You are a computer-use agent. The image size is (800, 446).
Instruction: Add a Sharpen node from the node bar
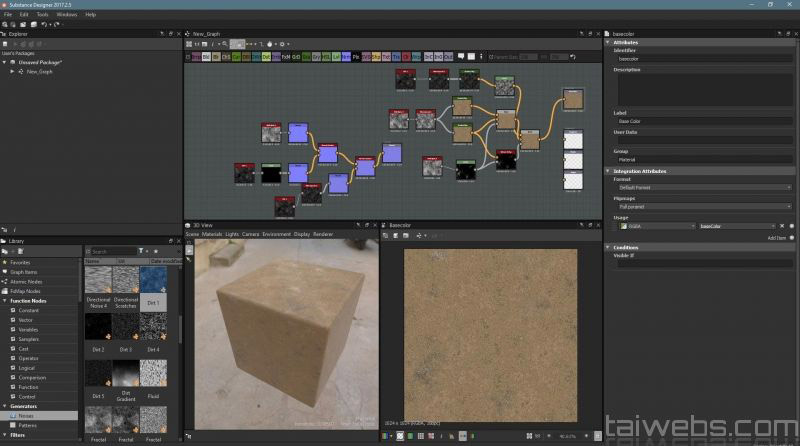click(376, 57)
